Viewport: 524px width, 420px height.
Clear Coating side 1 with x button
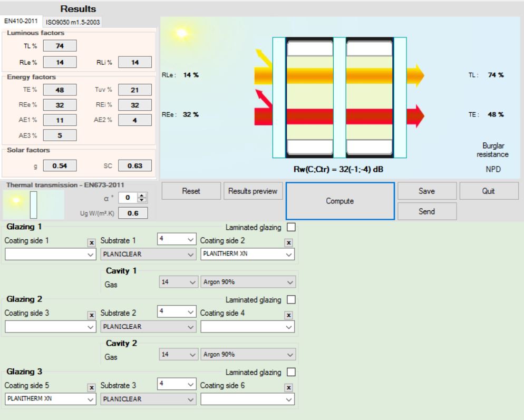[91, 243]
